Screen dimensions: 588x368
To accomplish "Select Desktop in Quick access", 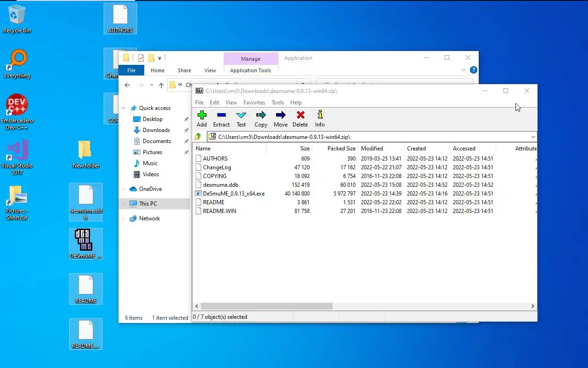I will tap(153, 119).
